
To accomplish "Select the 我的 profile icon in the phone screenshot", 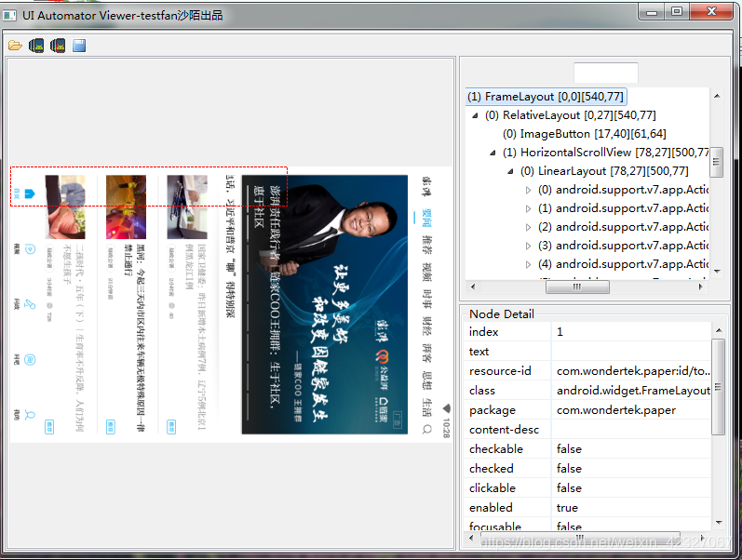I will pos(30,415).
